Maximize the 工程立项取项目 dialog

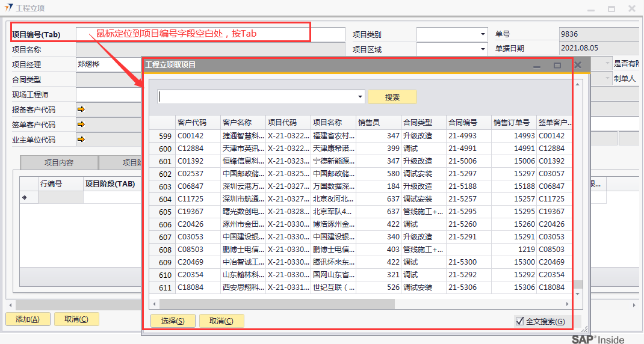pyautogui.click(x=557, y=65)
